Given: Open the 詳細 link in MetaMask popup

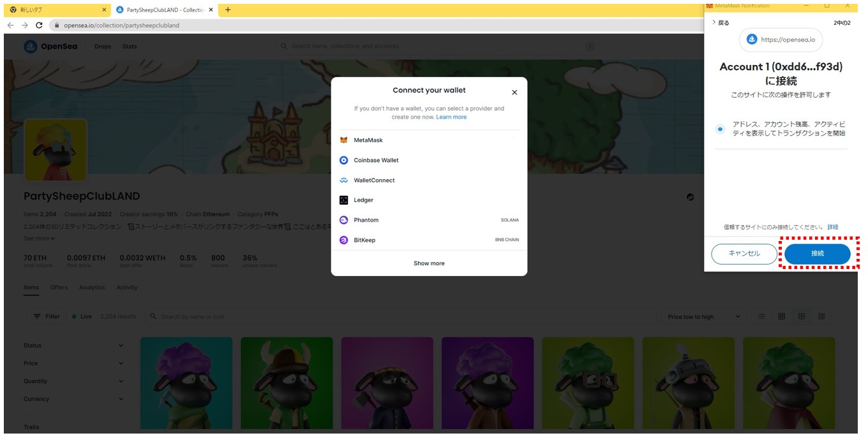Looking at the screenshot, I should 833,228.
